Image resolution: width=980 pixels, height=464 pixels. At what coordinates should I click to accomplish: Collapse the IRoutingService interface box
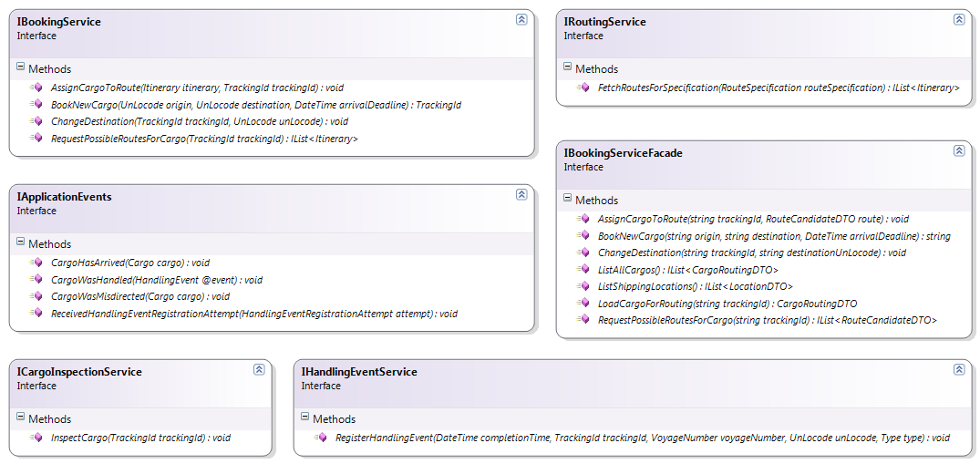[x=959, y=19]
